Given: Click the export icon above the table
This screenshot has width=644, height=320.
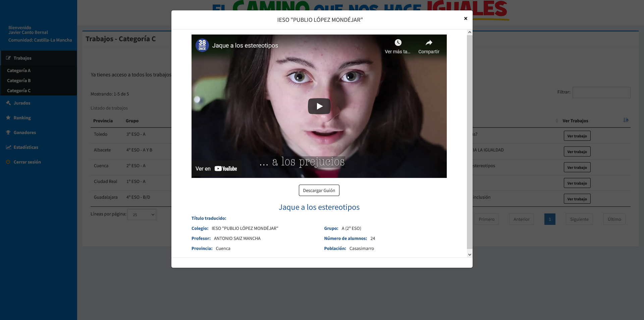Looking at the screenshot, I should (626, 120).
